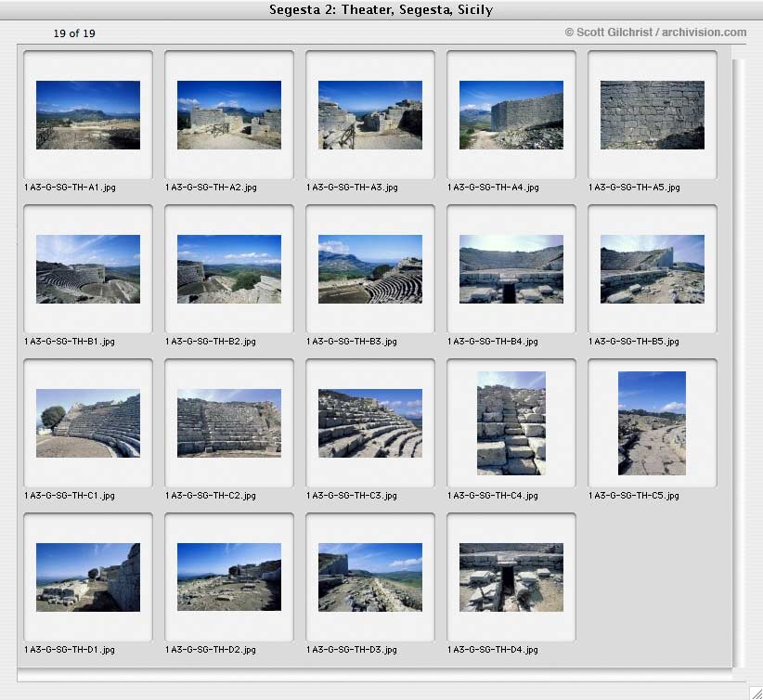Click filename label 1A3-G-SG-TH-B2.jpg

(211, 342)
